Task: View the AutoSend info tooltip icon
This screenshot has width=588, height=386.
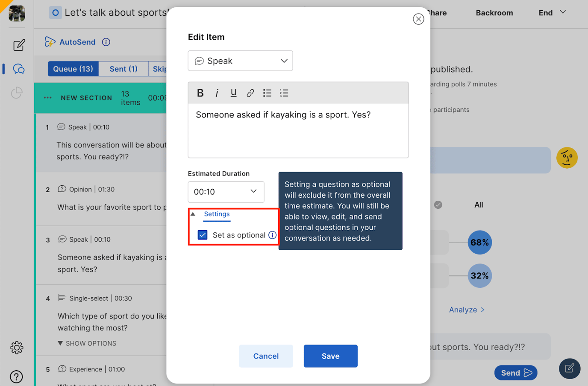Action: [x=106, y=42]
